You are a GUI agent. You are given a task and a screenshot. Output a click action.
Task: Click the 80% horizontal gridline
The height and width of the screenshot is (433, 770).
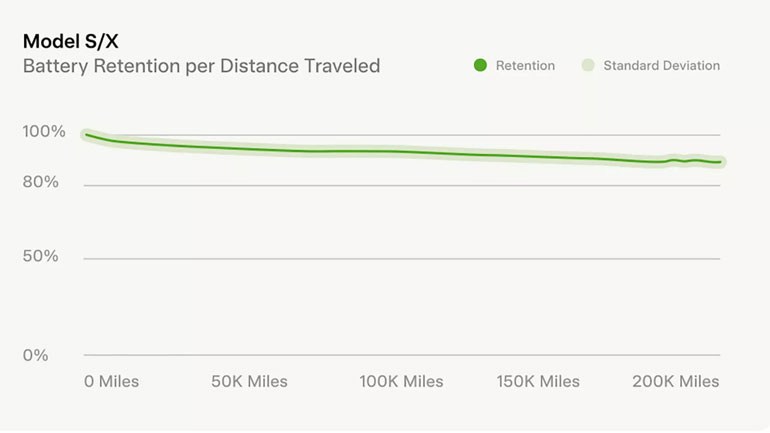400,185
